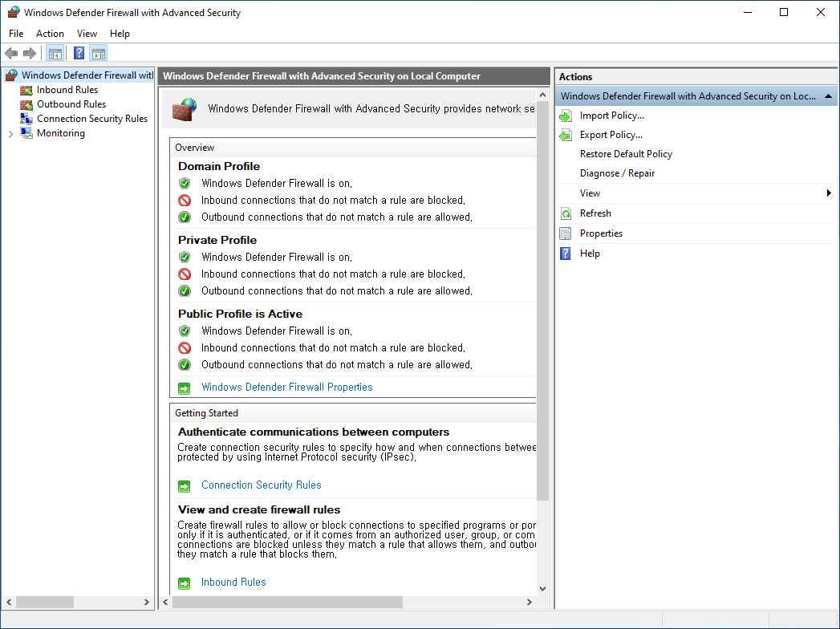Click the down arrow of vertical scrollbar
The height and width of the screenshot is (629, 840).
point(542,588)
